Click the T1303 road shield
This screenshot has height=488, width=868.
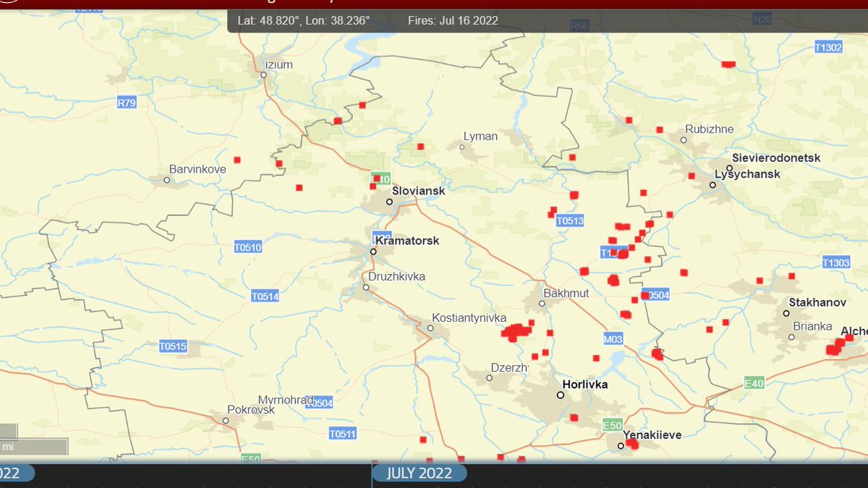pos(836,263)
